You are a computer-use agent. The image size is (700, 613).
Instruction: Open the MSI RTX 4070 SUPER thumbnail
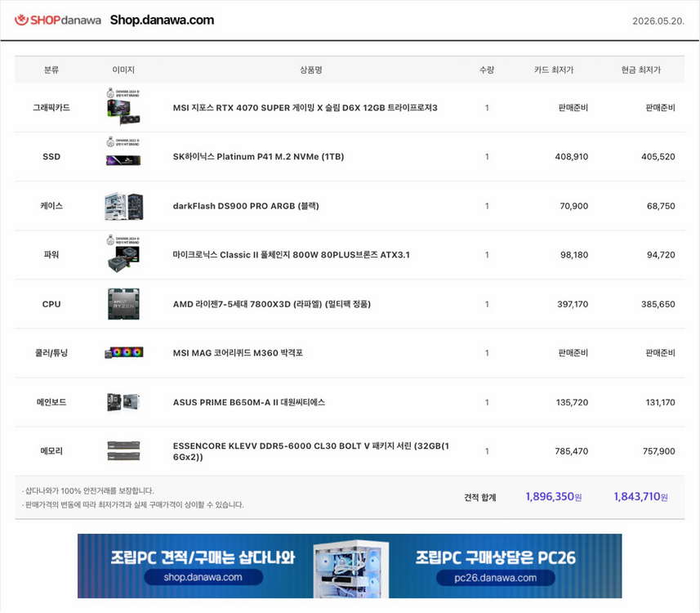[x=123, y=107]
